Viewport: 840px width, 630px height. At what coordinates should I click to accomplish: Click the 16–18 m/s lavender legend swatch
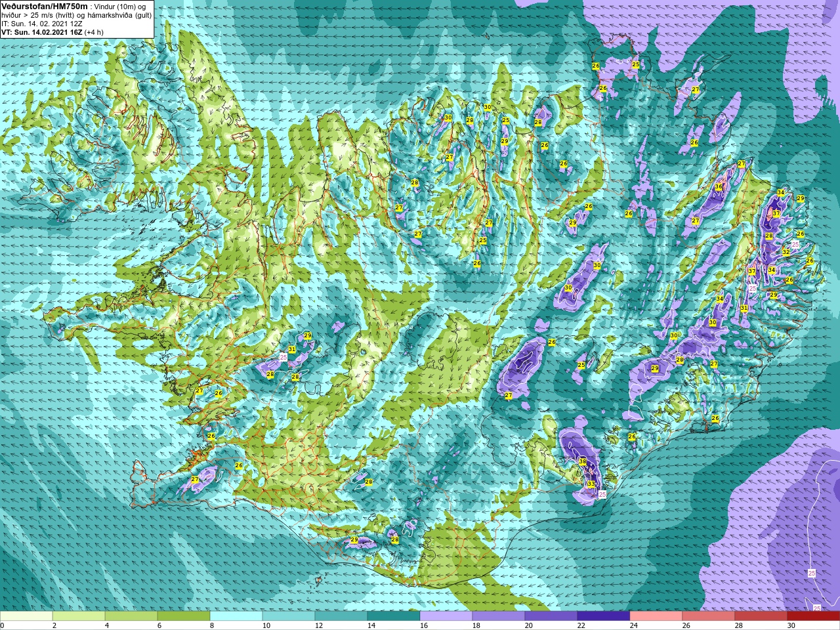[x=446, y=616]
